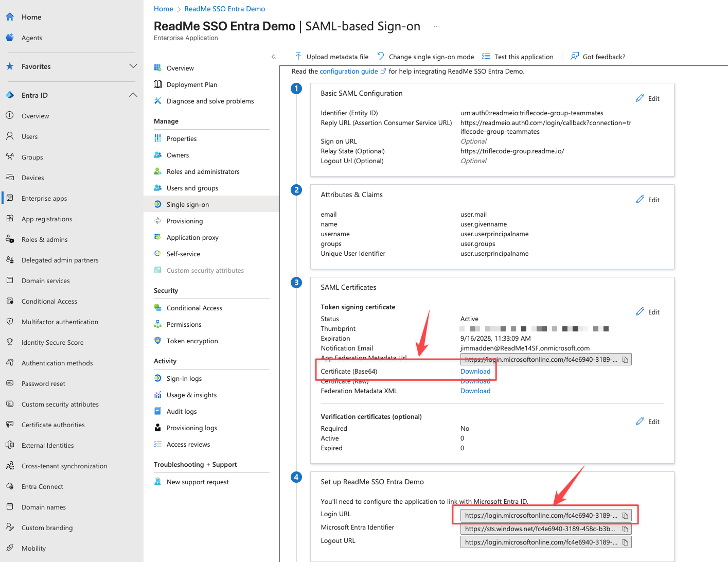Screen dimensions: 728x562
Task: Open Roles & admins in sidebar
Action: 45,239
